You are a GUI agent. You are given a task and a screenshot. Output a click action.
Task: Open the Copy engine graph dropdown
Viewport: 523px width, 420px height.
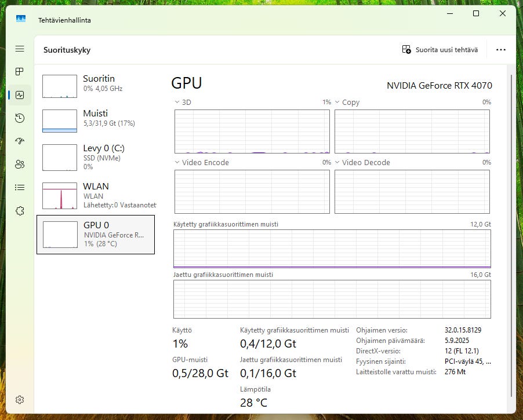tap(337, 102)
